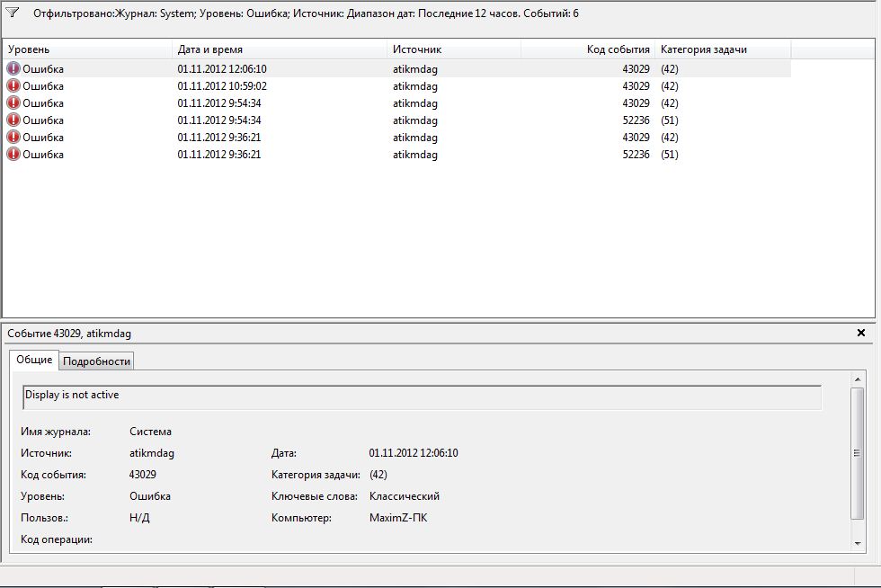The image size is (881, 588).
Task: Click the filter summary text Отфильтровано
Action: [x=306, y=13]
